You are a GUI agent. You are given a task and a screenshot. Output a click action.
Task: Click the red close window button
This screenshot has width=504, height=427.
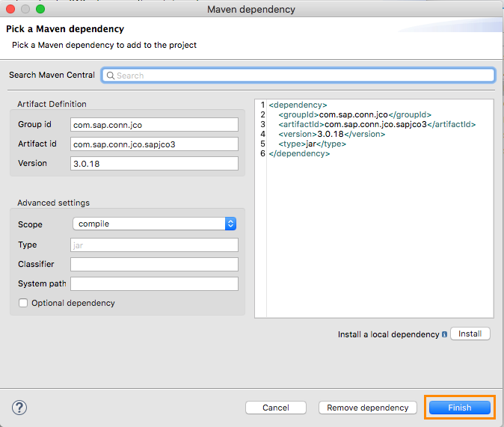tap(10, 10)
